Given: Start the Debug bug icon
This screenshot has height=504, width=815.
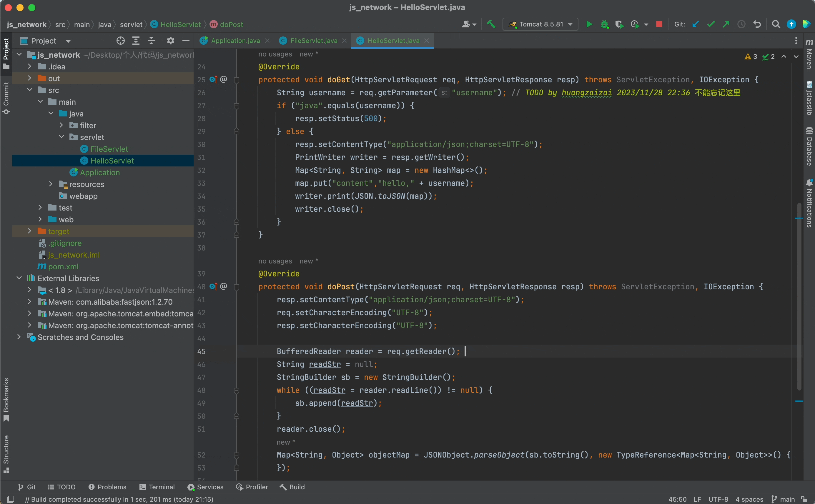Looking at the screenshot, I should [x=604, y=24].
